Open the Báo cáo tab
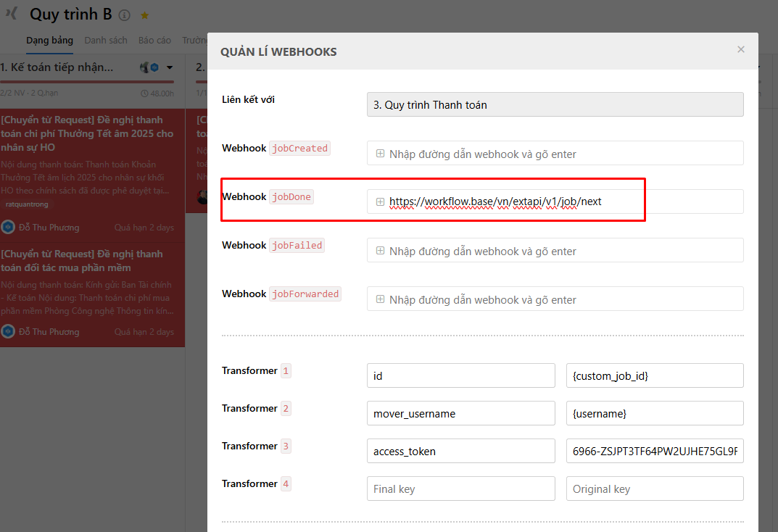The image size is (778, 532). [x=155, y=40]
